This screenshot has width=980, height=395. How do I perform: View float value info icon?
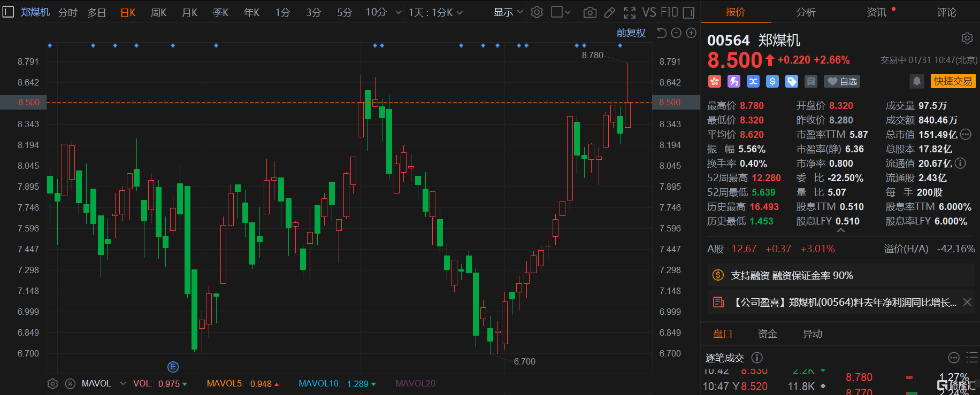[960, 163]
